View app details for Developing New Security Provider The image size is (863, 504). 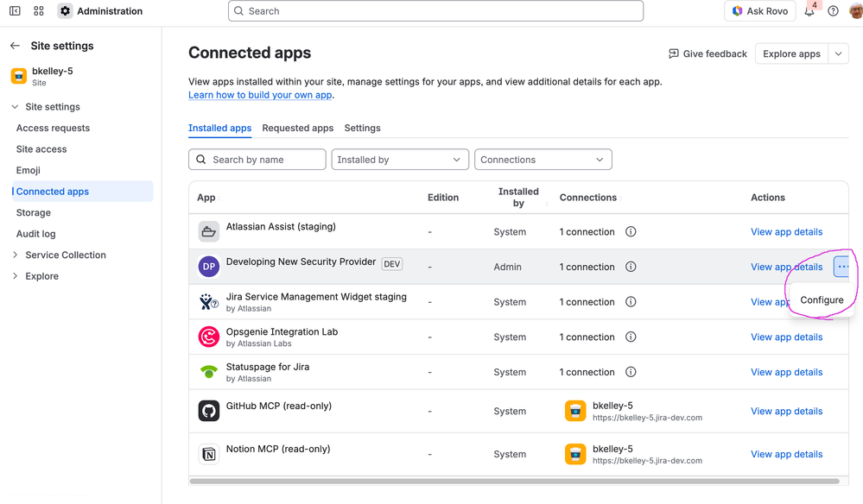786,267
